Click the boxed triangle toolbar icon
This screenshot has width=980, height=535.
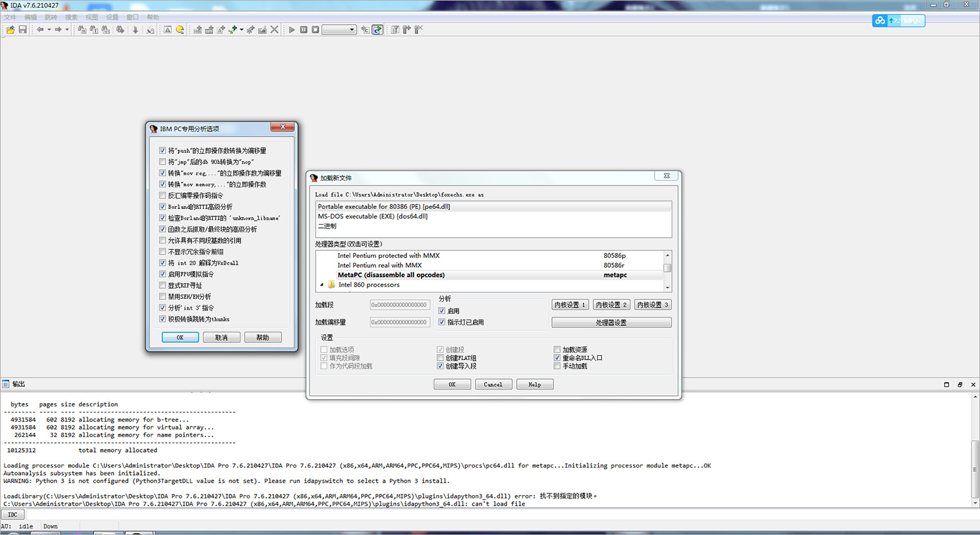coord(168,29)
